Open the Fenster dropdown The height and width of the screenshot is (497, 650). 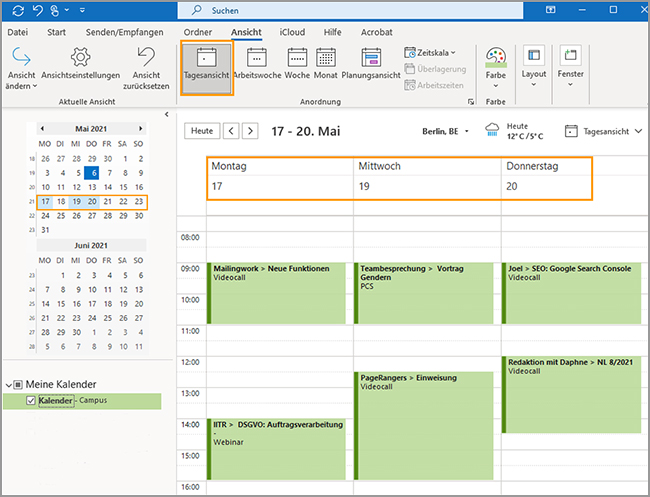click(x=570, y=67)
